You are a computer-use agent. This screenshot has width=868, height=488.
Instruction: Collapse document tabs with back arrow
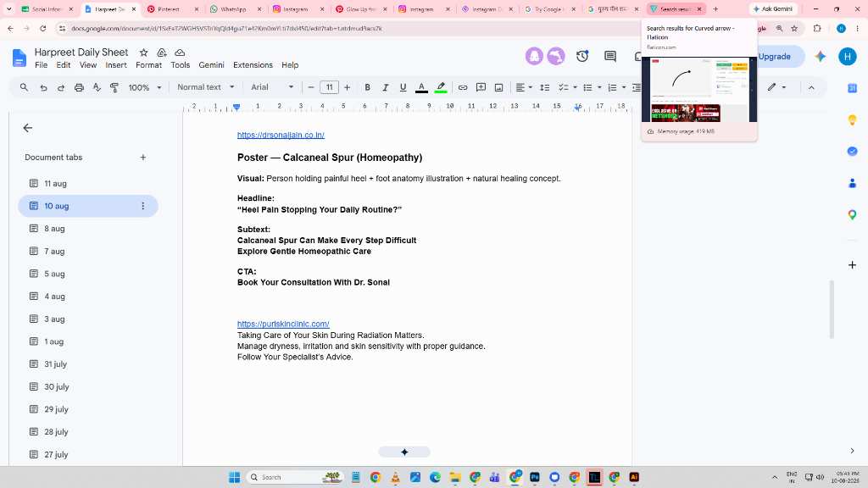28,128
